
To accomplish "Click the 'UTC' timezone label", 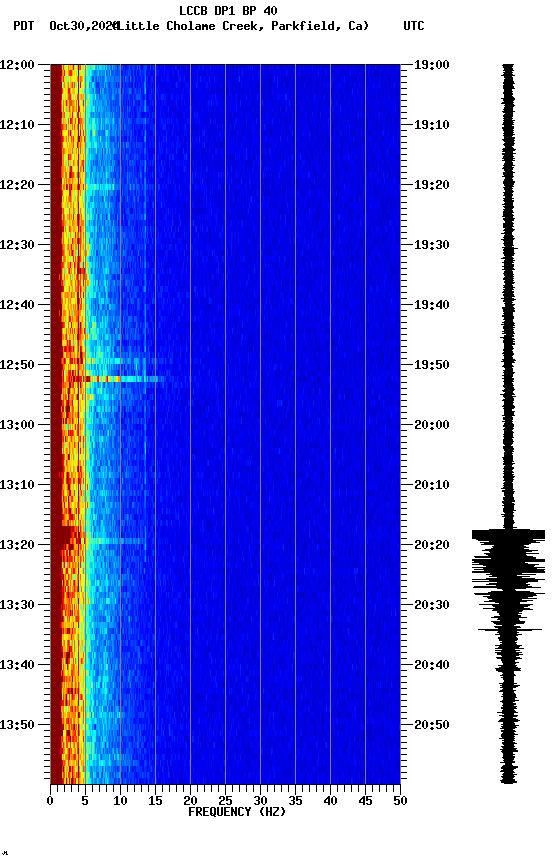I will point(414,26).
